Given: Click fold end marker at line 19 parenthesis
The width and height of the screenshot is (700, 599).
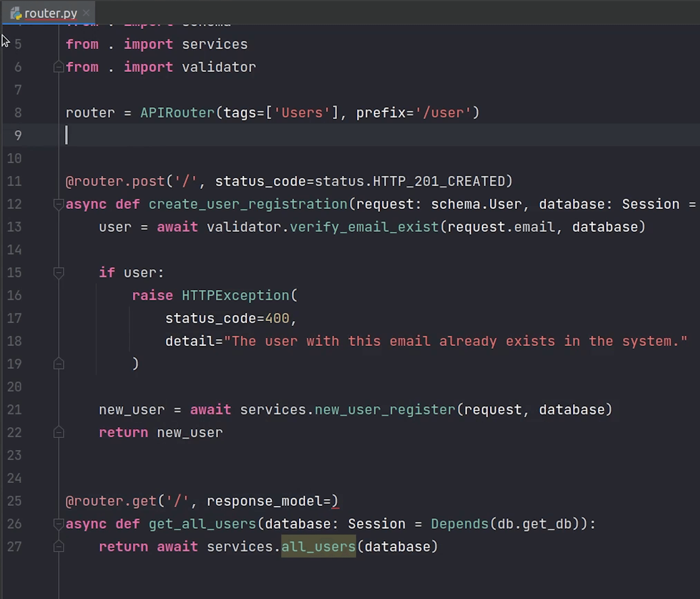Looking at the screenshot, I should pos(58,364).
